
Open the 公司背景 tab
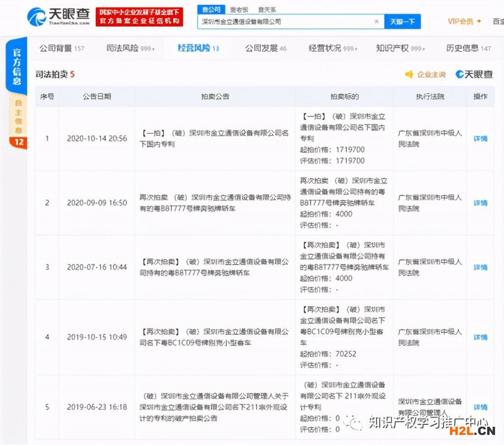62,49
